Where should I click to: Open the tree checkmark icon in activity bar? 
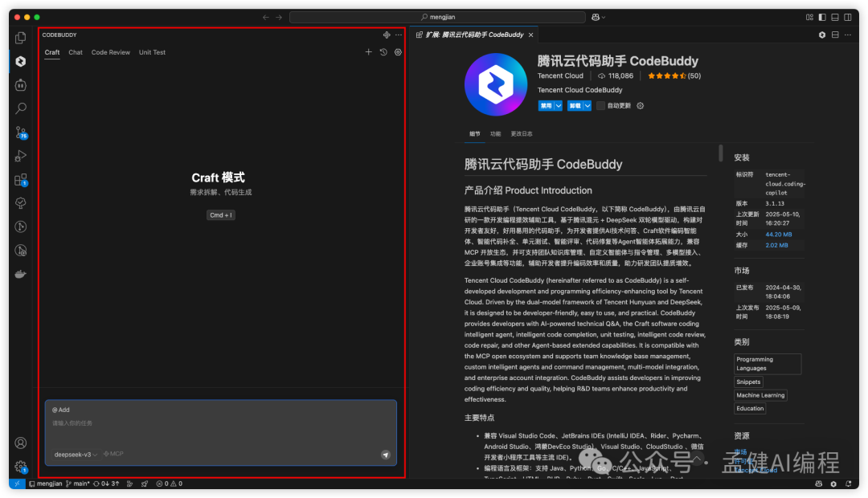(20, 203)
